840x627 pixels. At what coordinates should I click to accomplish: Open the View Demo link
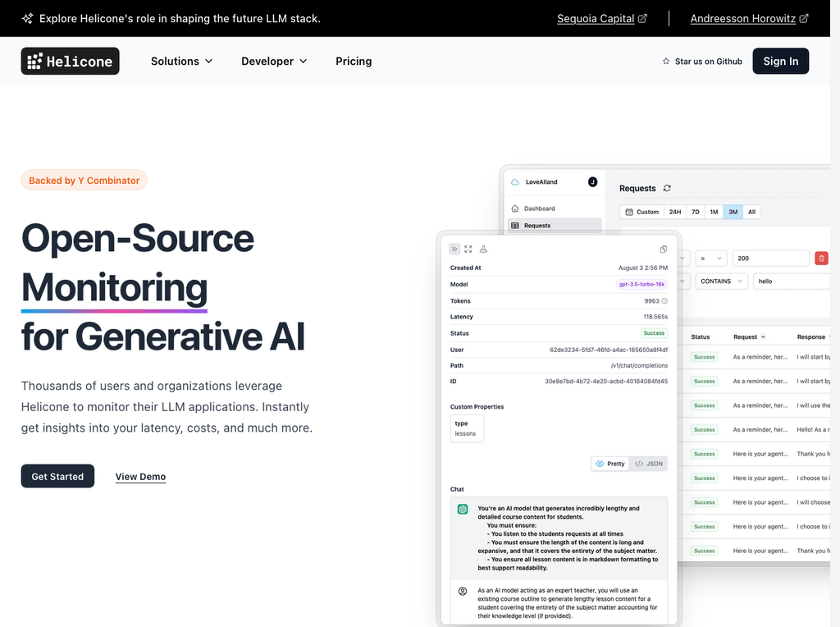point(140,477)
